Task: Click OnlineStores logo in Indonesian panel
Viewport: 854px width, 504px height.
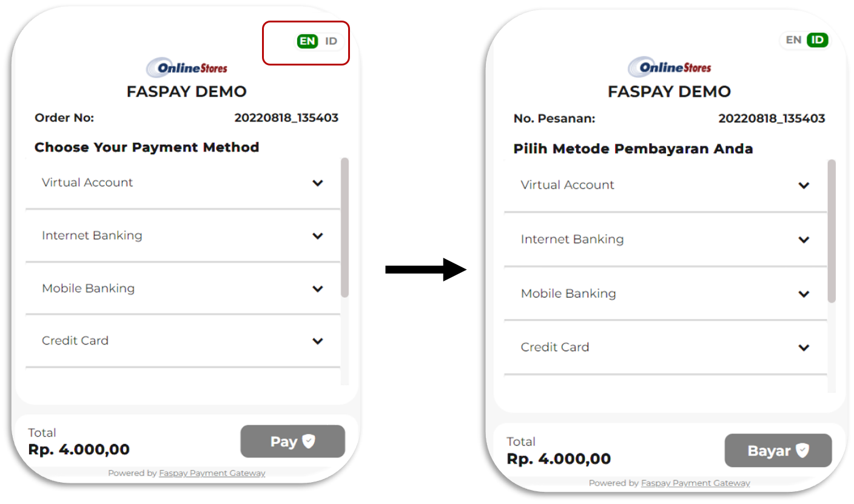Action: click(670, 67)
